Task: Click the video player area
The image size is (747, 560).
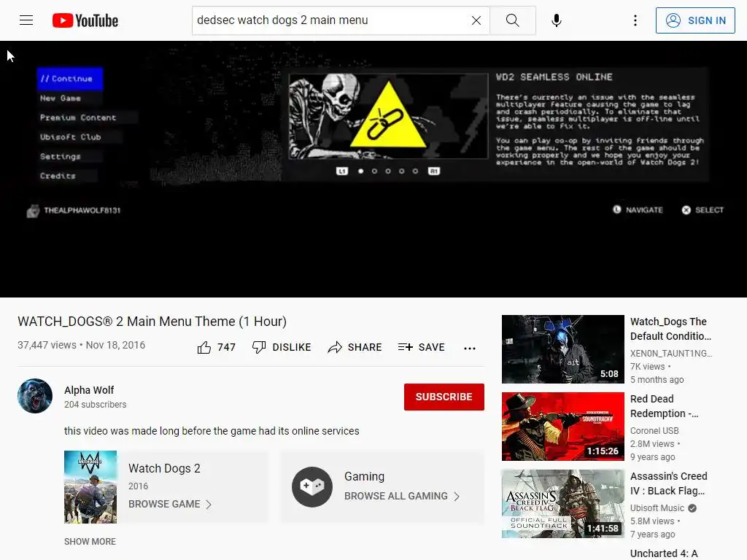Action: click(x=373, y=169)
